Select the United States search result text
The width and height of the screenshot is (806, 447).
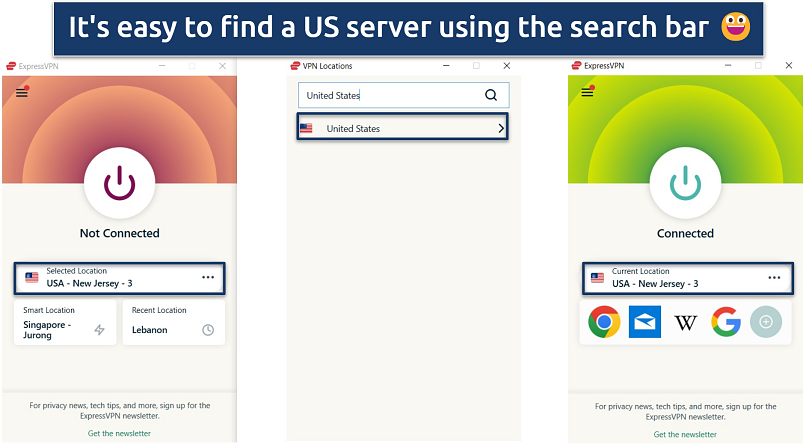point(353,129)
